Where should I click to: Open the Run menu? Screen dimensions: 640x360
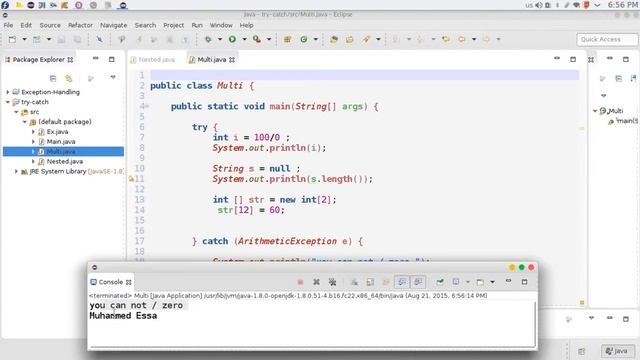(197, 25)
